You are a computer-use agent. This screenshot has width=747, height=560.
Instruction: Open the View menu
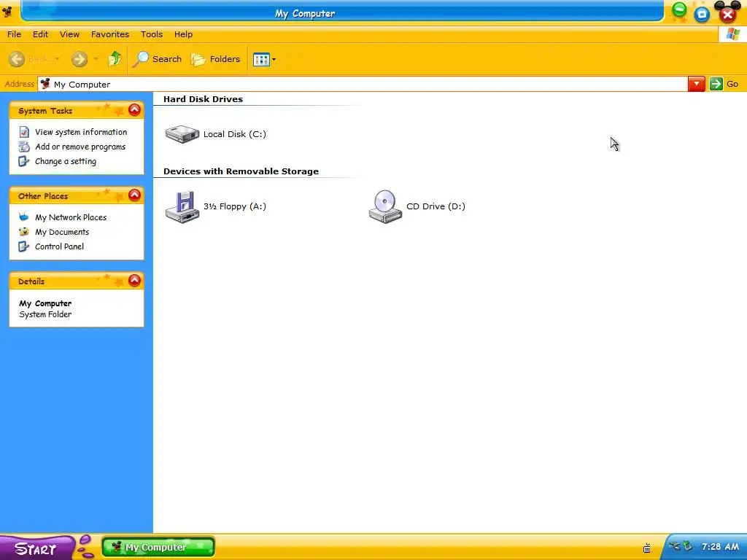(x=69, y=34)
